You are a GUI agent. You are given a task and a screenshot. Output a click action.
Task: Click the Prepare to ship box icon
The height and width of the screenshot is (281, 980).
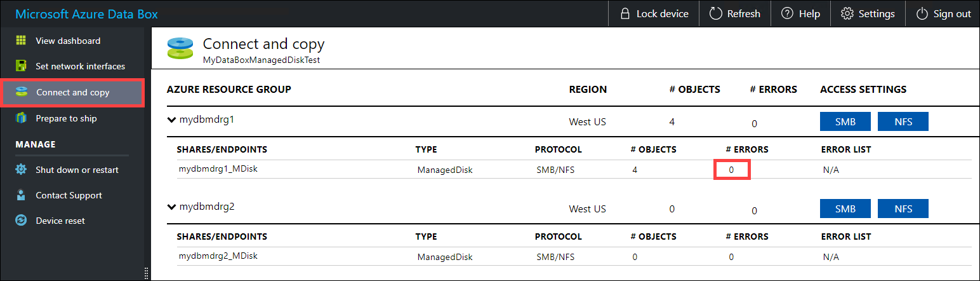(21, 118)
